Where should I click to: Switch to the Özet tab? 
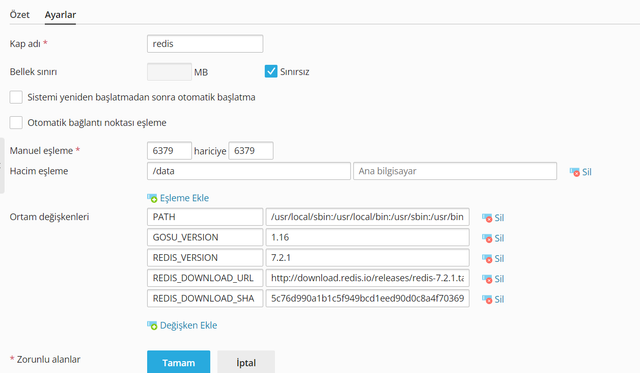(x=20, y=15)
